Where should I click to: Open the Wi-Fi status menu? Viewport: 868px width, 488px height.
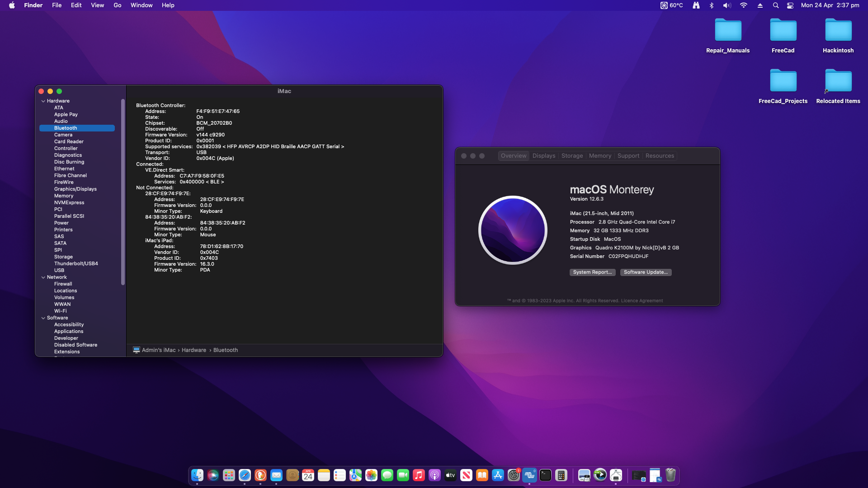click(744, 5)
